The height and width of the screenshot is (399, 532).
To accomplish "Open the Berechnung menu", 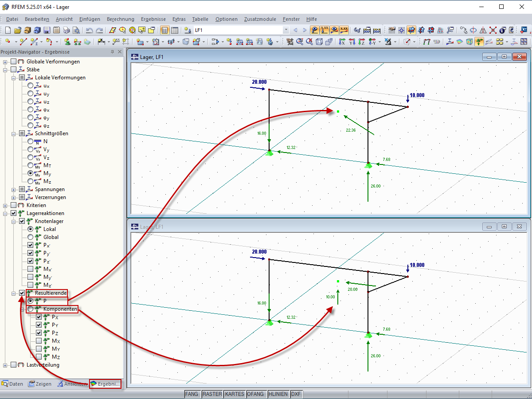I will (120, 19).
